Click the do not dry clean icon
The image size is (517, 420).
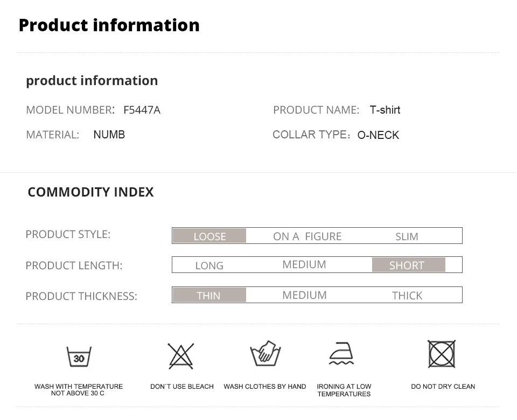pos(442,354)
